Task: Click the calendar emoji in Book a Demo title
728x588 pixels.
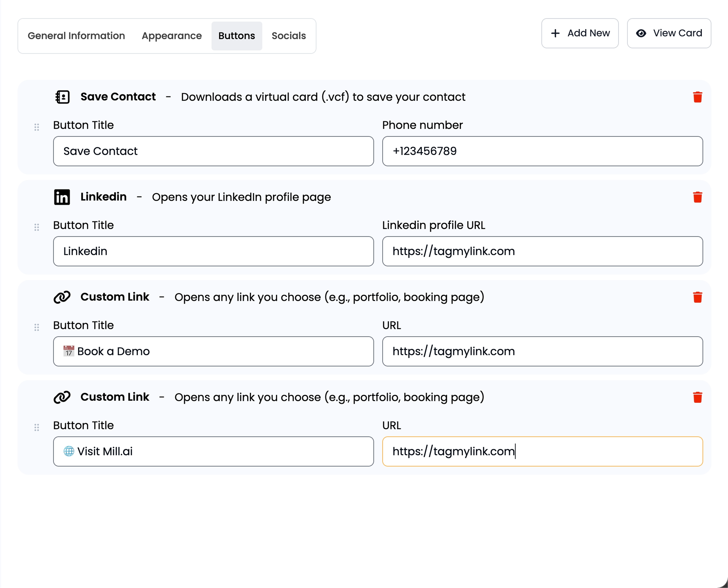Action: (x=69, y=351)
